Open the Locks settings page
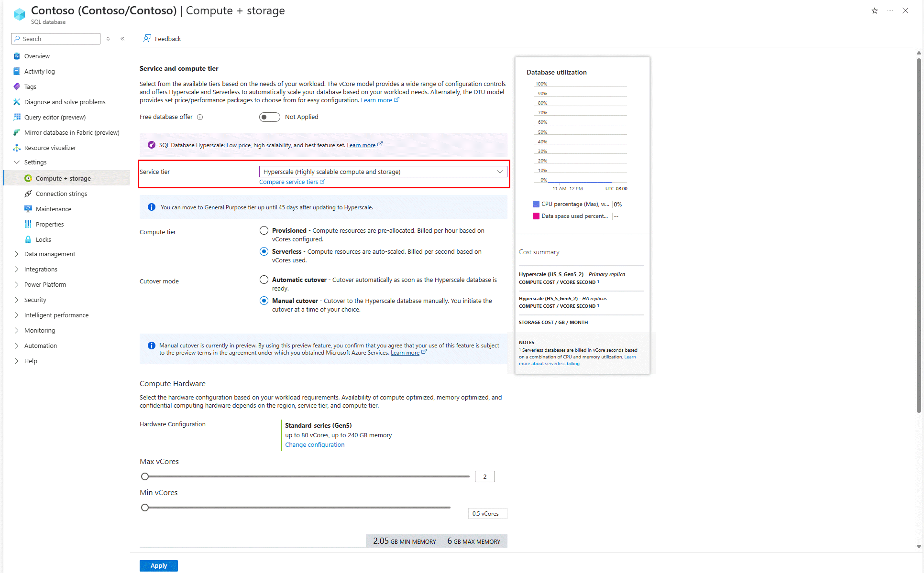924x573 pixels. 43,239
